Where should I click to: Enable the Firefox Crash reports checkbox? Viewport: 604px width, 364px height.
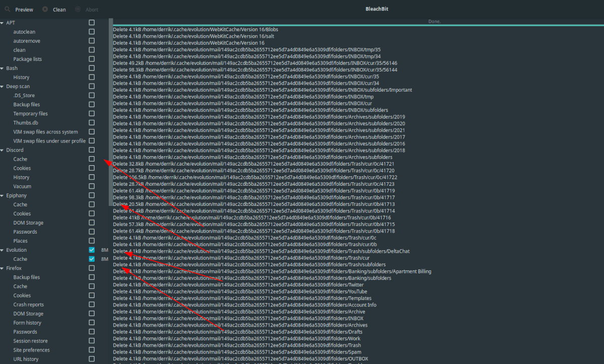point(92,305)
